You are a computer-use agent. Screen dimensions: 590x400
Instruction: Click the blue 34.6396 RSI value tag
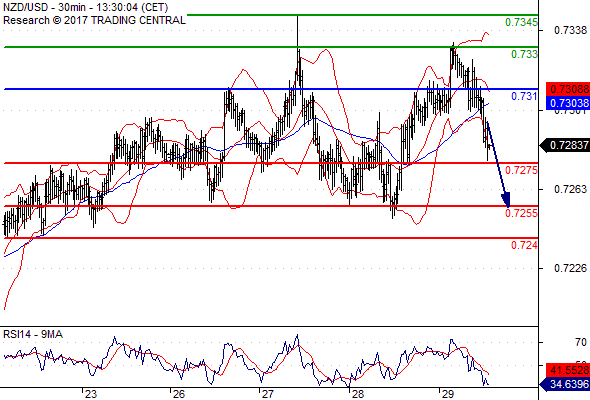coord(564,384)
